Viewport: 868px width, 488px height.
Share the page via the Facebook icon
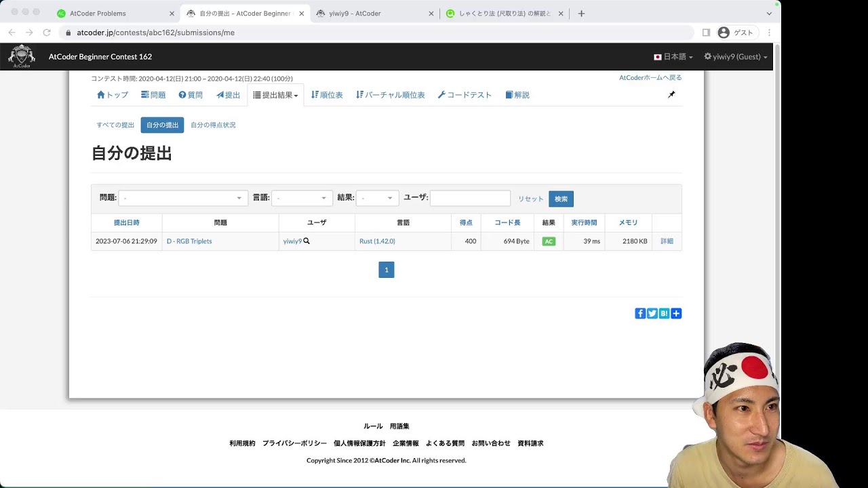click(640, 313)
